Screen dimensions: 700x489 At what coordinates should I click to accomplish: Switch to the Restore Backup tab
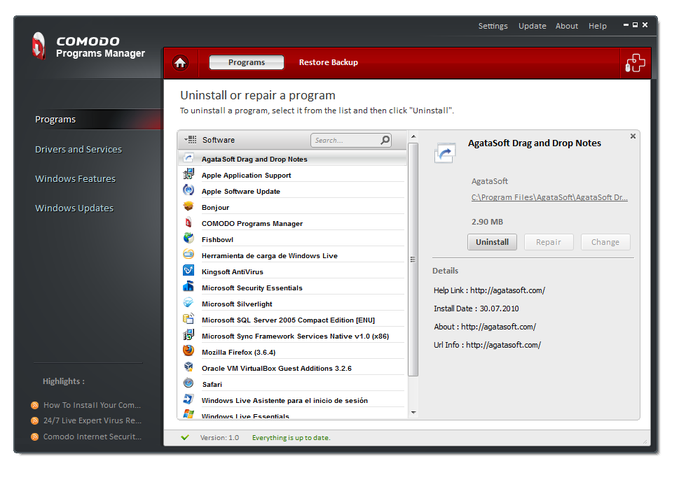coord(328,63)
